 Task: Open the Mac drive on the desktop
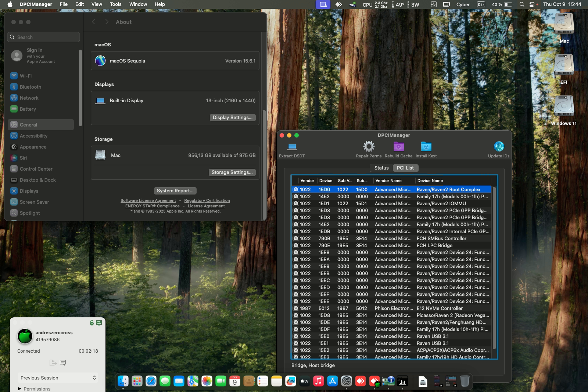pyautogui.click(x=564, y=24)
